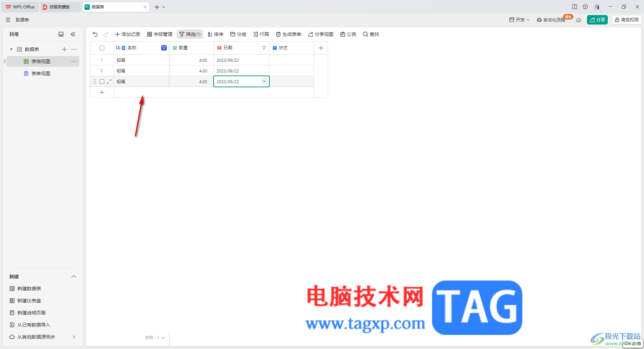Click 生成表单 to generate form
Image resolution: width=644 pixels, height=349 pixels.
point(288,34)
